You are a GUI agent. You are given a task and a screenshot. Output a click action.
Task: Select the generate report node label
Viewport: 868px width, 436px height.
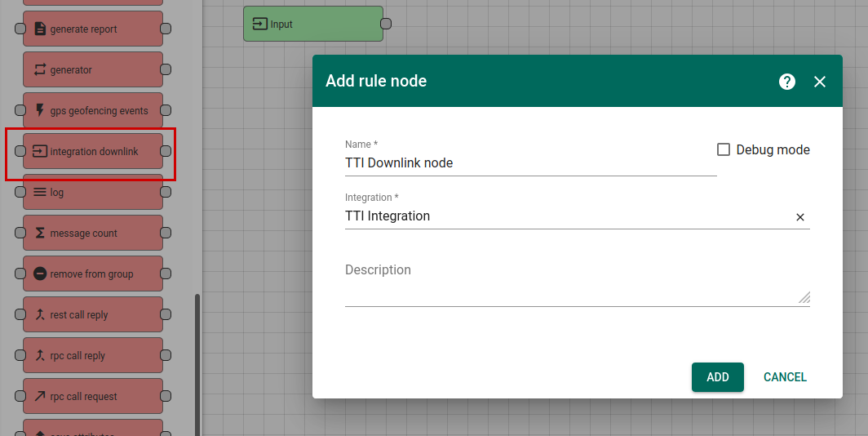83,29
